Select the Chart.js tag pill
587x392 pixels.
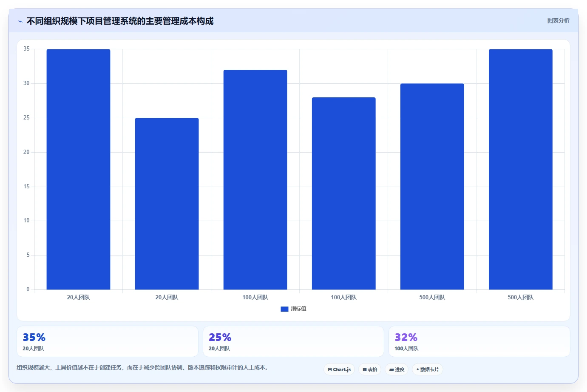click(x=339, y=369)
